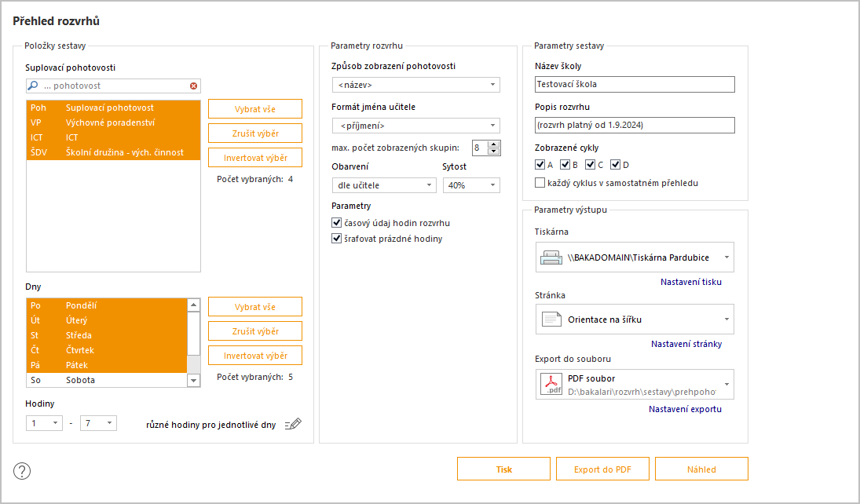Open the Orientace na šířku dropdown

coord(635,320)
